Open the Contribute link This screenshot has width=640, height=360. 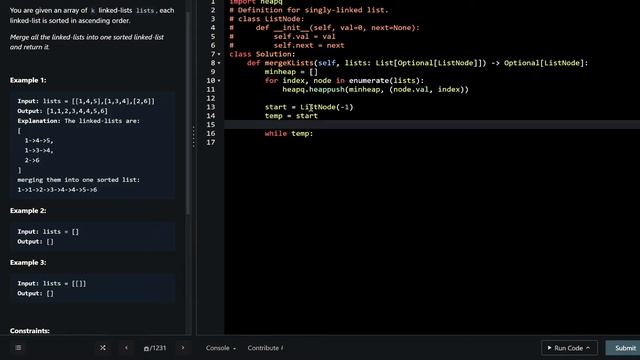tap(265, 348)
